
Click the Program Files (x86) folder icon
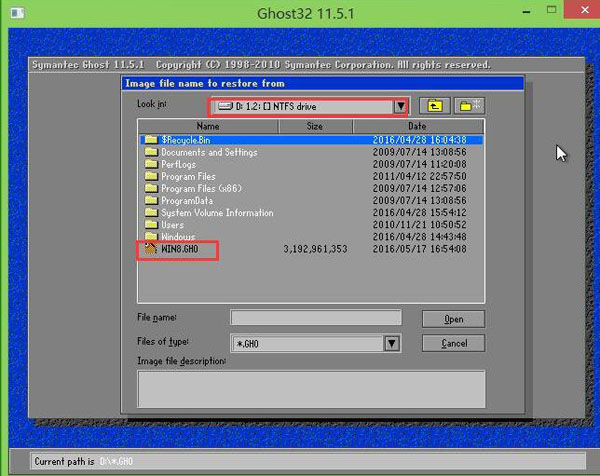click(x=151, y=188)
